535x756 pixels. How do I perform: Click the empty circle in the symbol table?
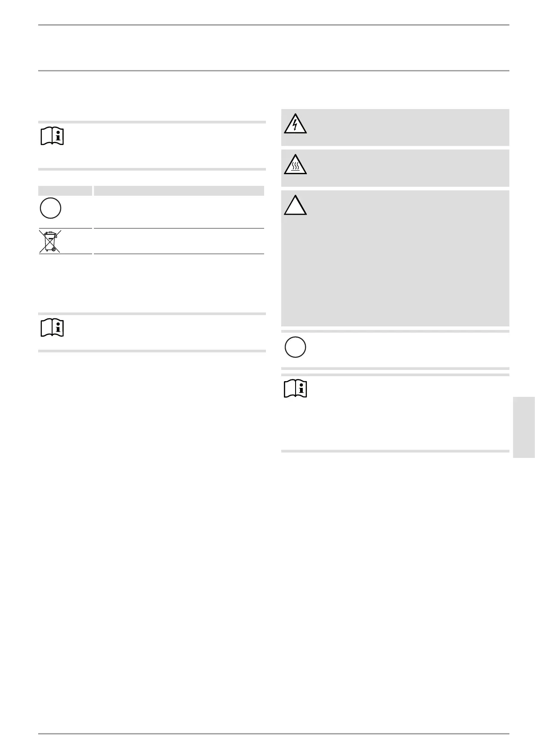[50, 208]
